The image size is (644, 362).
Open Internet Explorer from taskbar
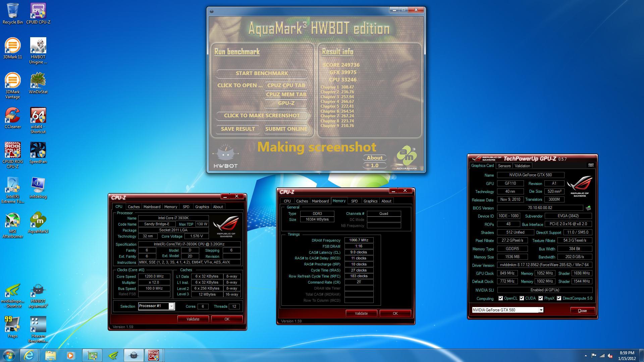(29, 355)
